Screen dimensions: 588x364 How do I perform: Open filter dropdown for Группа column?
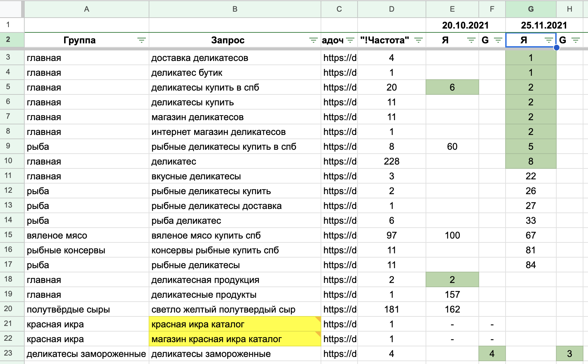142,40
